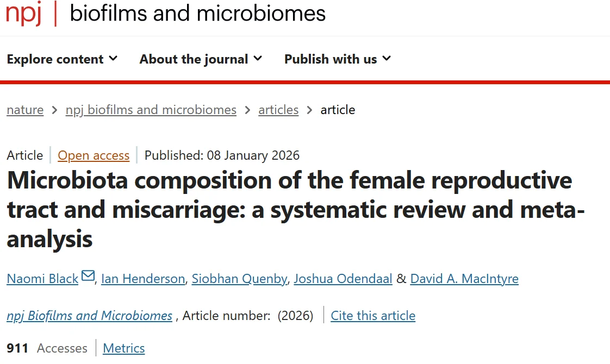Viewport: 610px width, 364px height.
Task: View the article Metrics
Action: pos(124,348)
